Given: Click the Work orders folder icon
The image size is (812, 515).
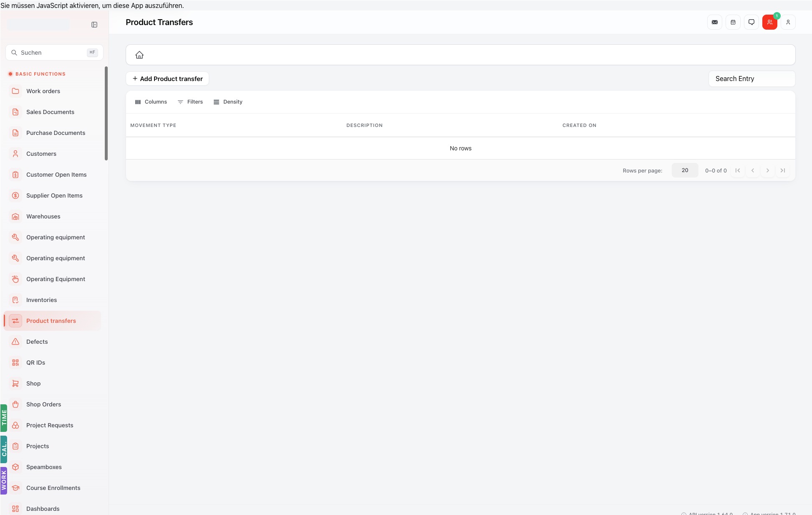Looking at the screenshot, I should (x=15, y=91).
